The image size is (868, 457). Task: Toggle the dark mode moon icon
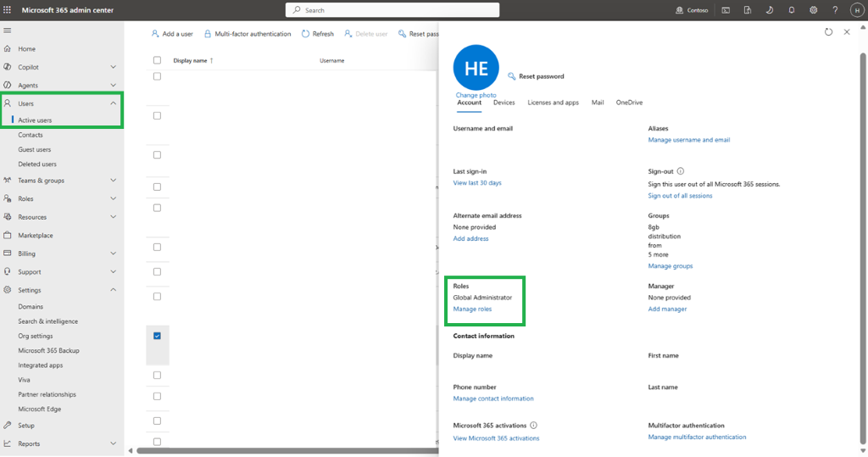770,10
